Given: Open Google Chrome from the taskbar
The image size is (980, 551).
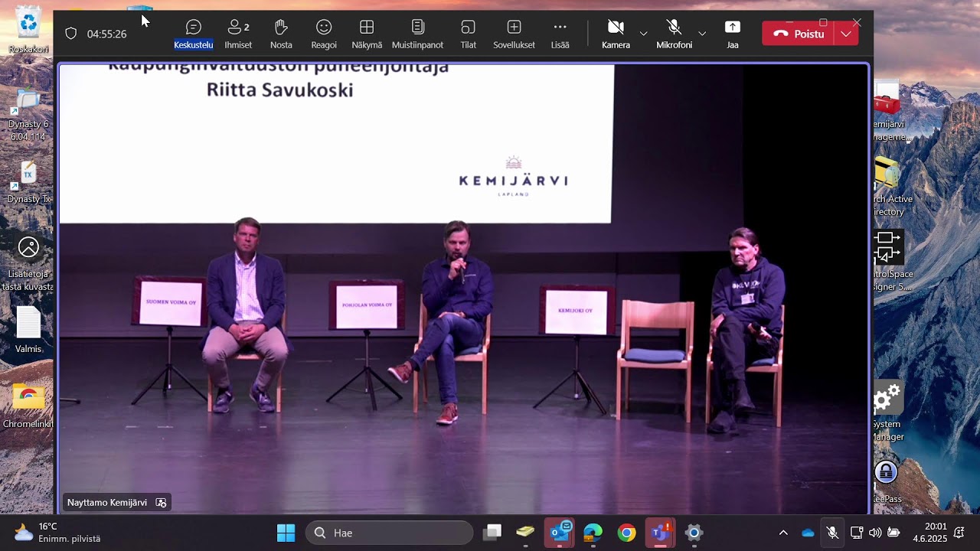Looking at the screenshot, I should click(x=627, y=533).
